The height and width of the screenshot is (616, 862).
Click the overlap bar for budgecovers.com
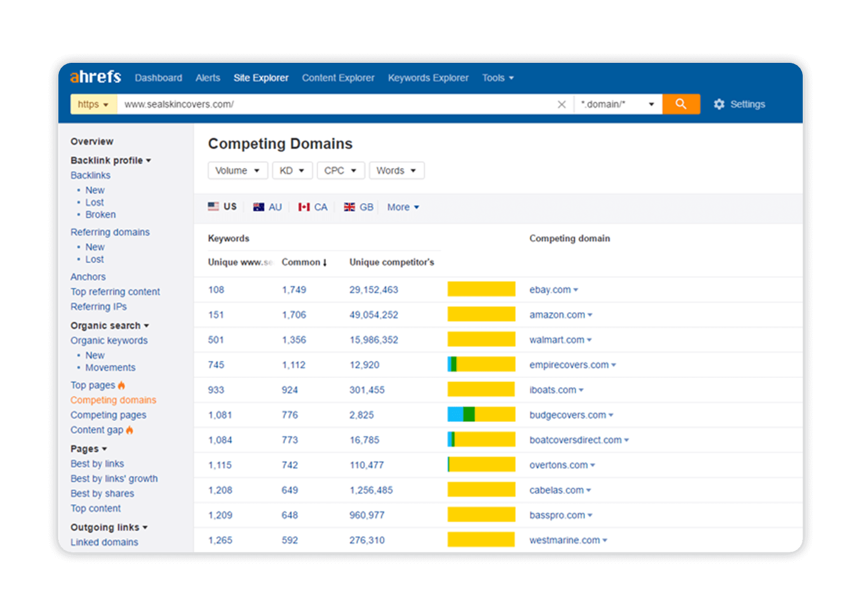[x=481, y=414]
